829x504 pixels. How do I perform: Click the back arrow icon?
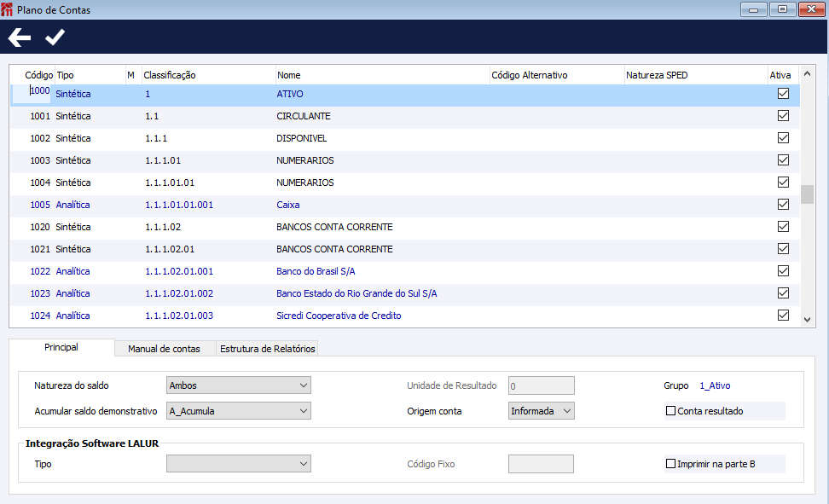click(20, 38)
